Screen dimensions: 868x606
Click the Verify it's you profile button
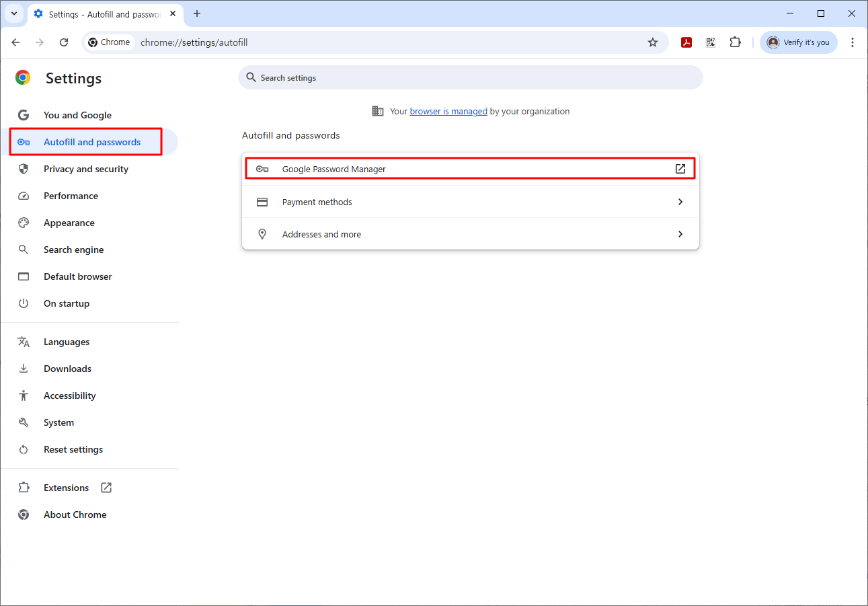799,42
